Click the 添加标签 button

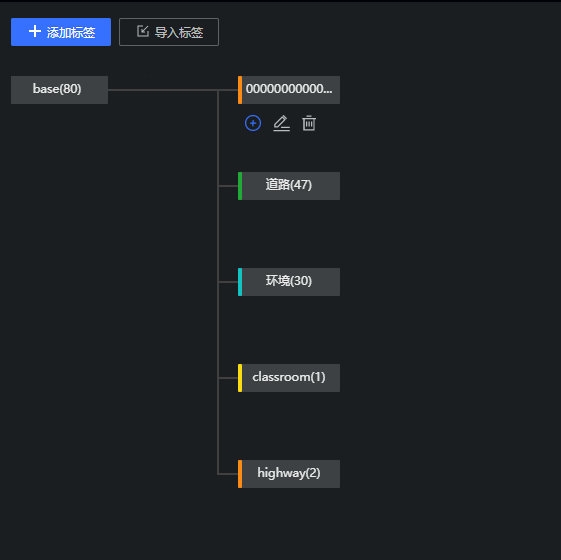point(61,32)
